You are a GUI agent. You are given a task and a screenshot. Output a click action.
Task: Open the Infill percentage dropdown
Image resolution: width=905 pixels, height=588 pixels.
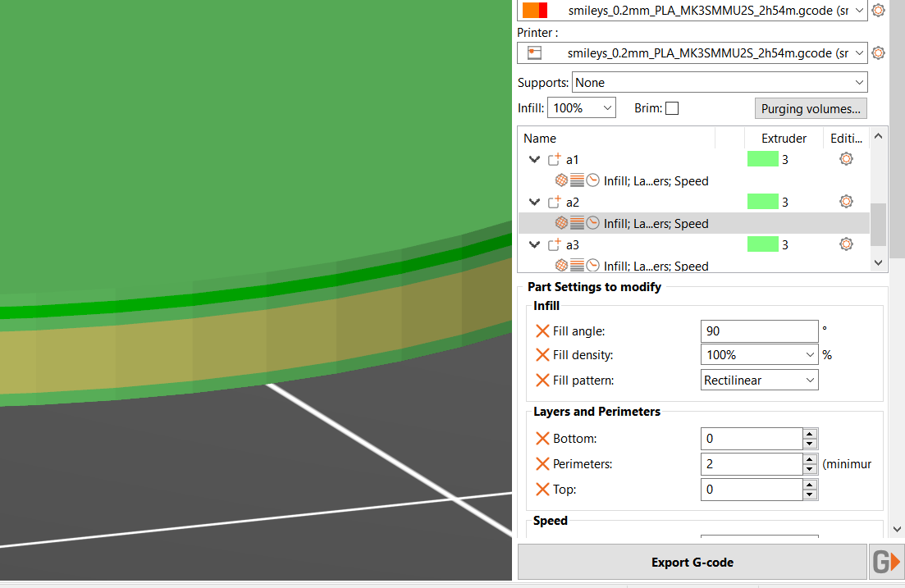pyautogui.click(x=581, y=108)
